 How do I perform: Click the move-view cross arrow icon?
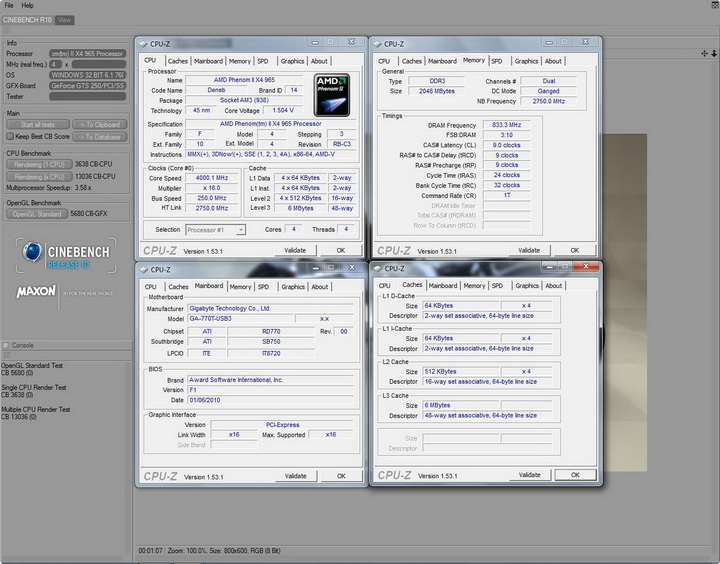point(704,54)
